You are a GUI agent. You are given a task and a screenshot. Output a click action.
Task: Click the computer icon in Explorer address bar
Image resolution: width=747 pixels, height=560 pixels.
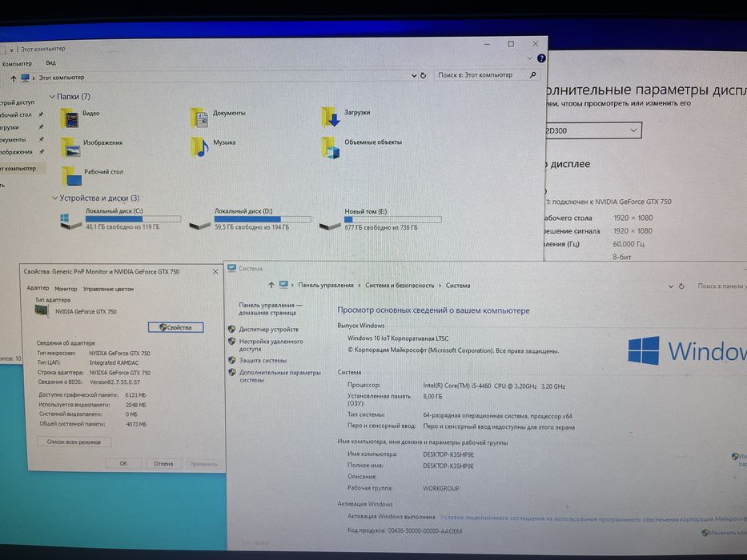(x=26, y=78)
